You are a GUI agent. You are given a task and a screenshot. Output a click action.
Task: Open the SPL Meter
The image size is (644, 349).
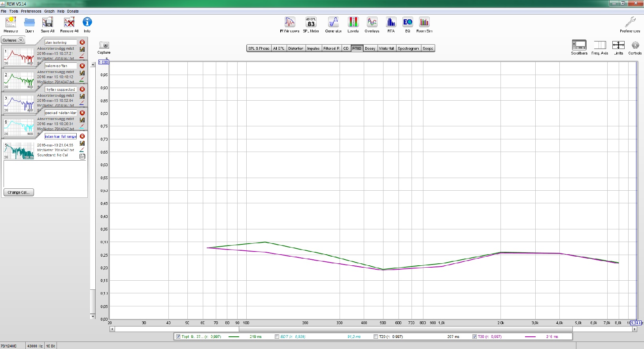[311, 23]
